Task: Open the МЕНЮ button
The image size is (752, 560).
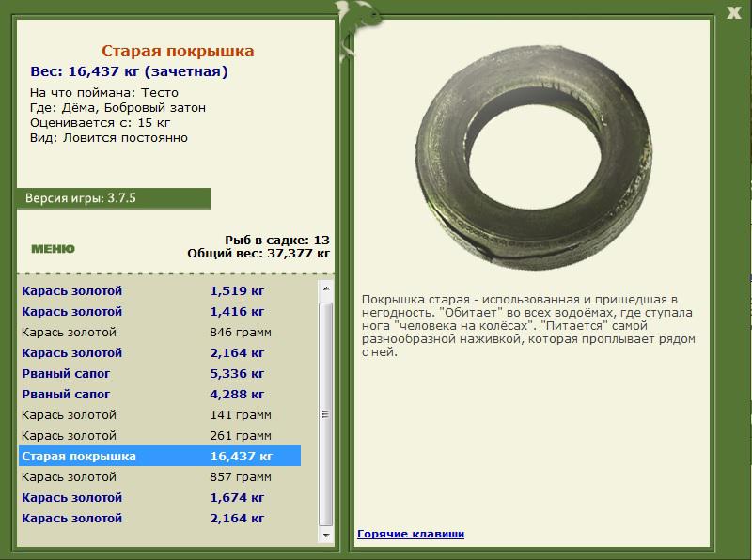Action: coord(54,248)
